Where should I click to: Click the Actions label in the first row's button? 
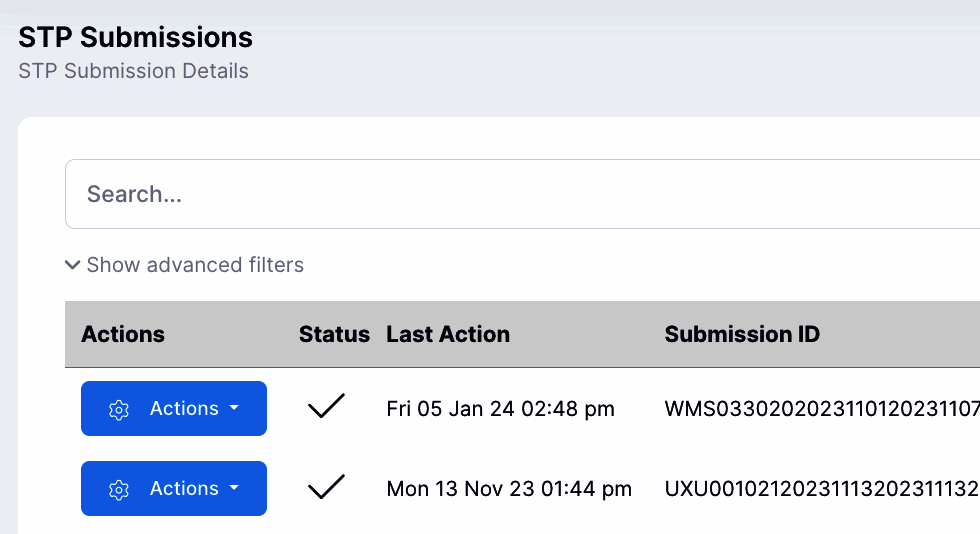tap(184, 408)
